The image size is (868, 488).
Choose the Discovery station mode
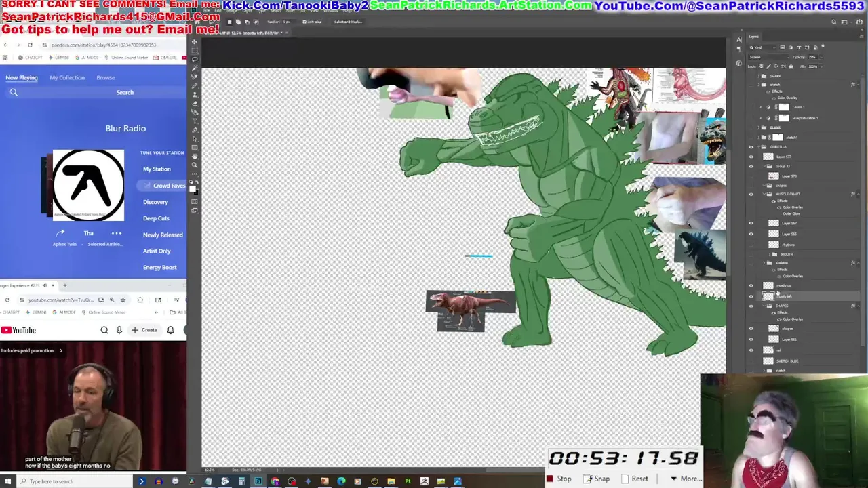click(155, 202)
